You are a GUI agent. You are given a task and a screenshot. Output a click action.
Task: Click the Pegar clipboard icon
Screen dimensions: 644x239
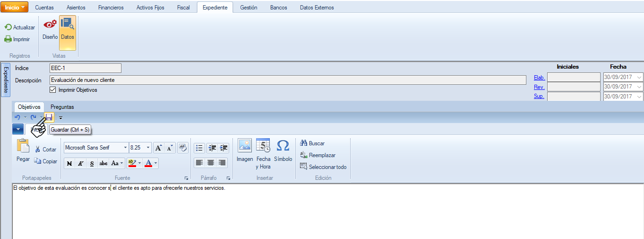(x=23, y=150)
